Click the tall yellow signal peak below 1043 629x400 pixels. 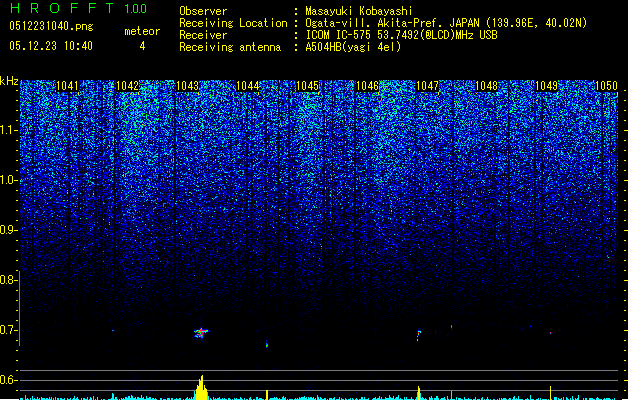201,388
